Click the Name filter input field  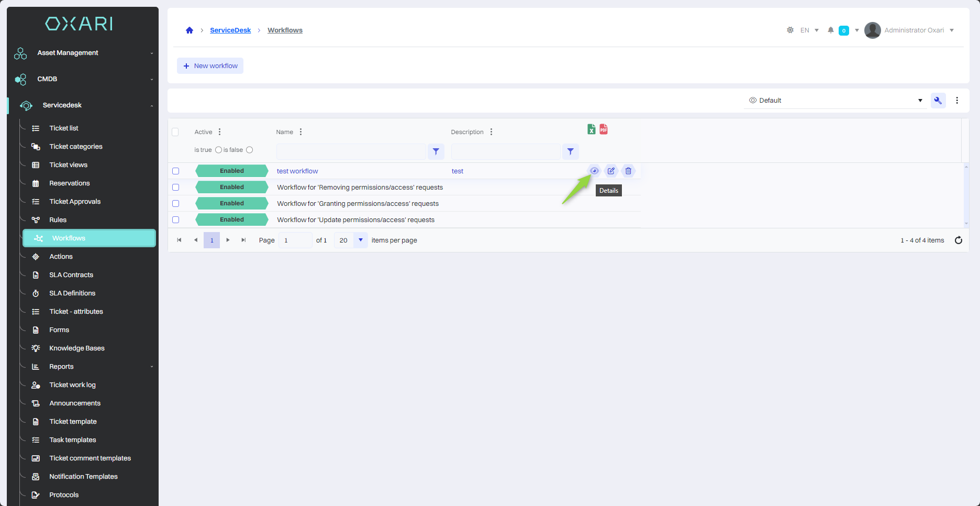tap(351, 151)
